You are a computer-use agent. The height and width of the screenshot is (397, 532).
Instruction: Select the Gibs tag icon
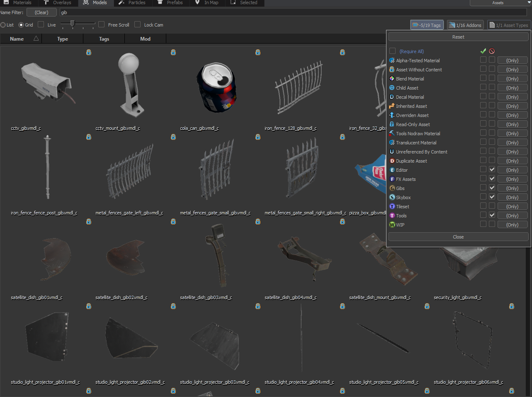tap(391, 188)
